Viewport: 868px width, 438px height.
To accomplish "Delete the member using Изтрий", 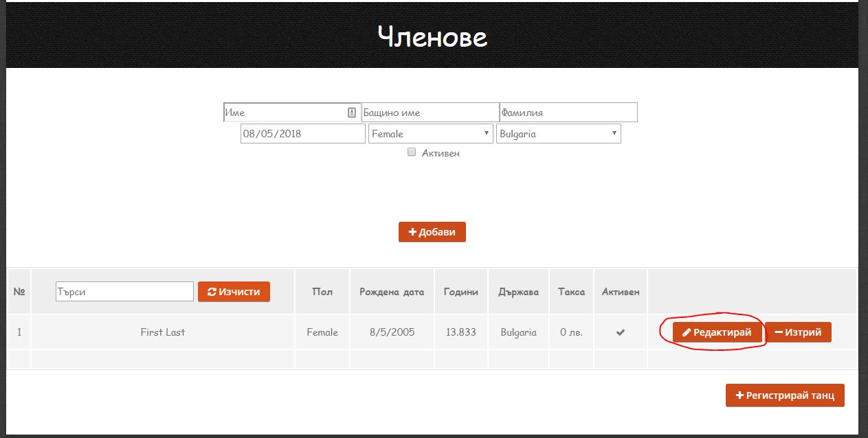I will coord(798,332).
